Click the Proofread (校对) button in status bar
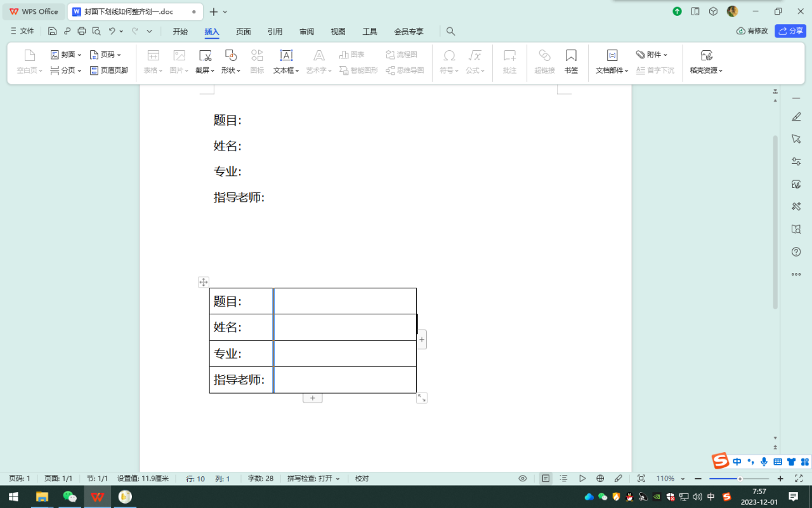 (x=362, y=478)
